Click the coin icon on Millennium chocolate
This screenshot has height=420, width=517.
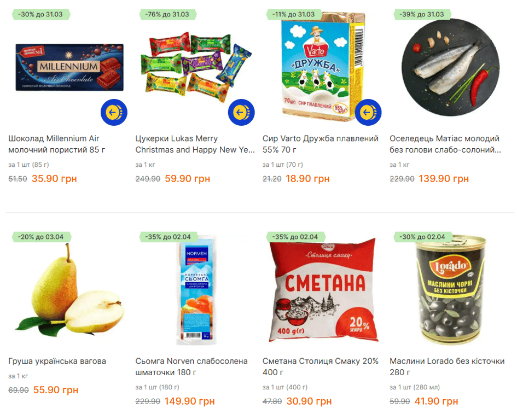pyautogui.click(x=114, y=113)
